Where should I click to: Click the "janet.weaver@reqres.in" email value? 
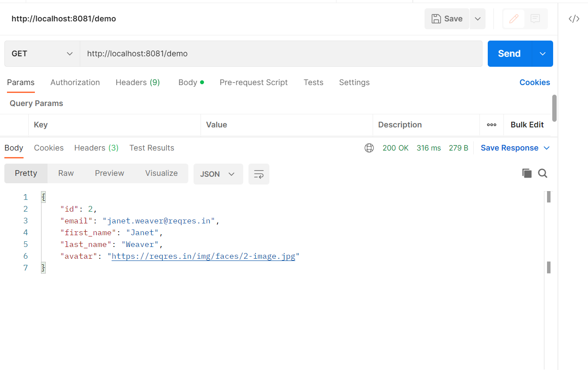pyautogui.click(x=159, y=221)
